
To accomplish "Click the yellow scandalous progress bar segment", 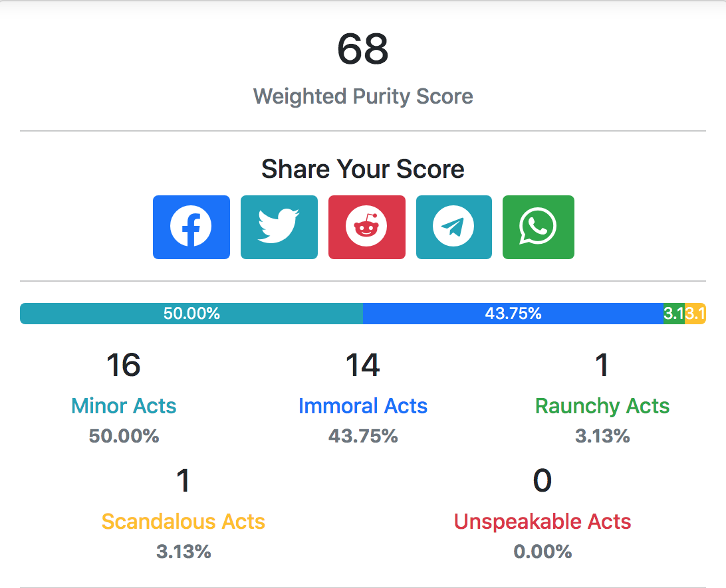I will pyautogui.click(x=695, y=314).
